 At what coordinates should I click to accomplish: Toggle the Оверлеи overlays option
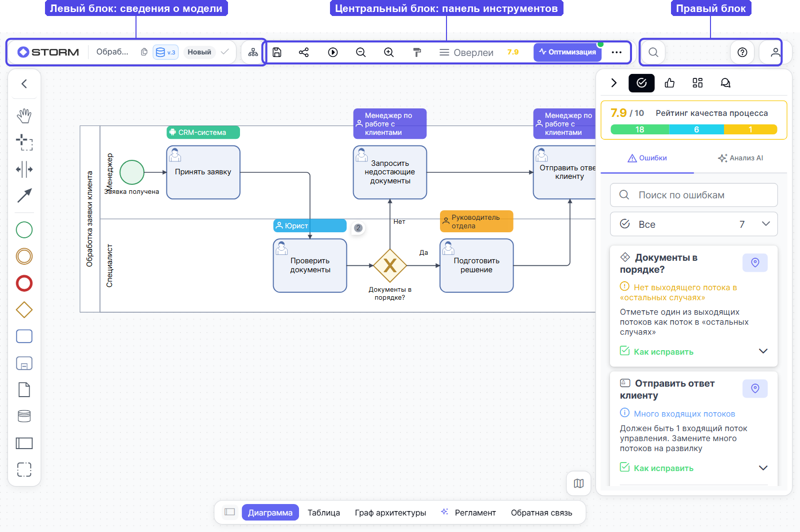(x=466, y=52)
